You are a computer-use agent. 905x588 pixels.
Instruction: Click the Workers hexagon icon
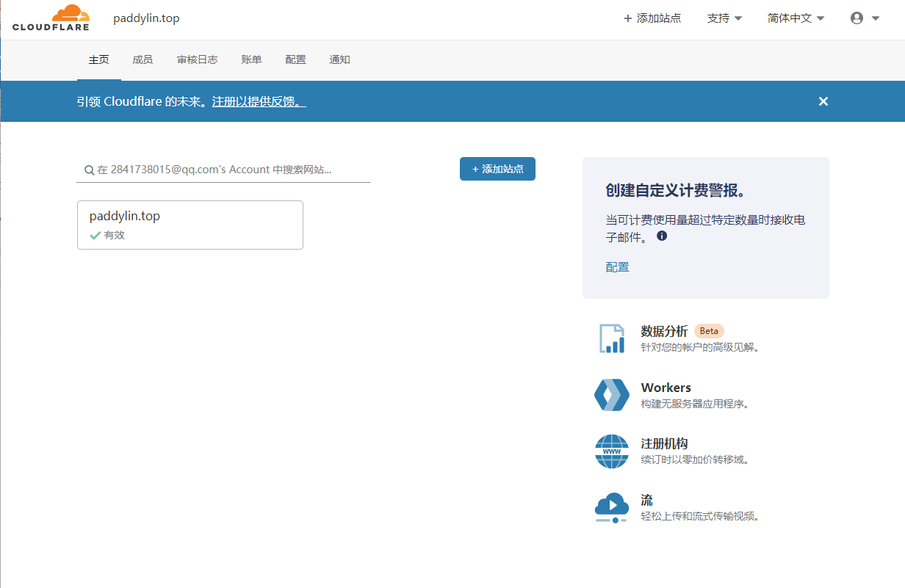(612, 395)
